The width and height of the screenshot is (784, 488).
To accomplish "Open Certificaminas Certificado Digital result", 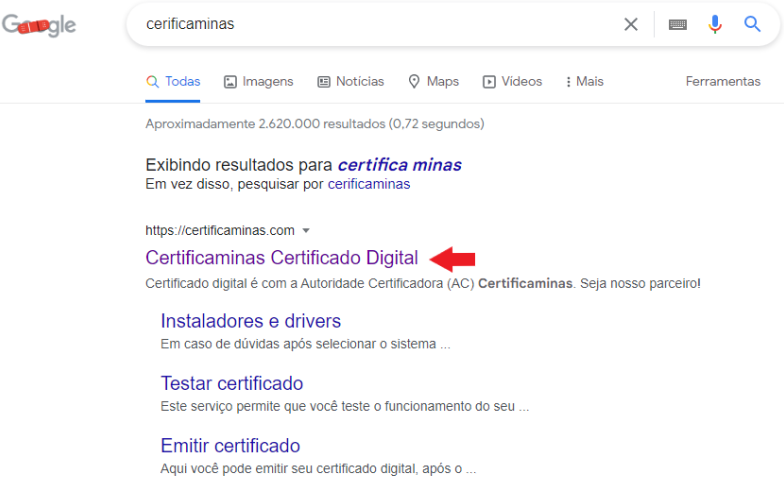I will tap(282, 258).
